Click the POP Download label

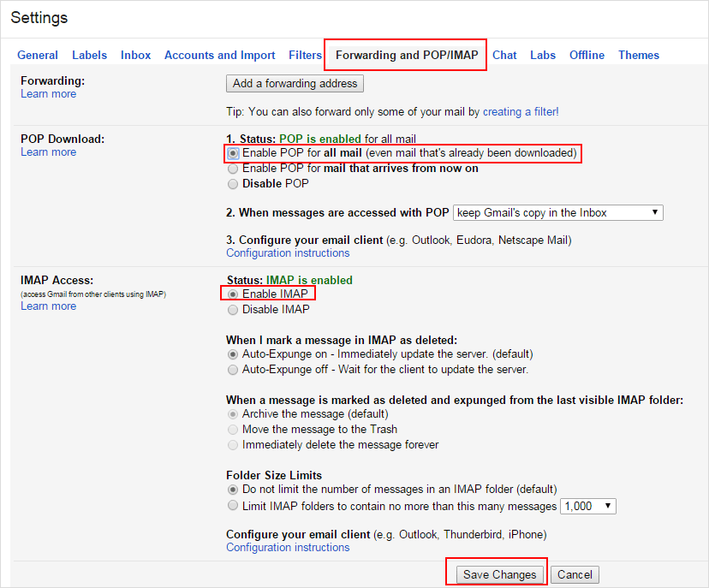pos(63,140)
